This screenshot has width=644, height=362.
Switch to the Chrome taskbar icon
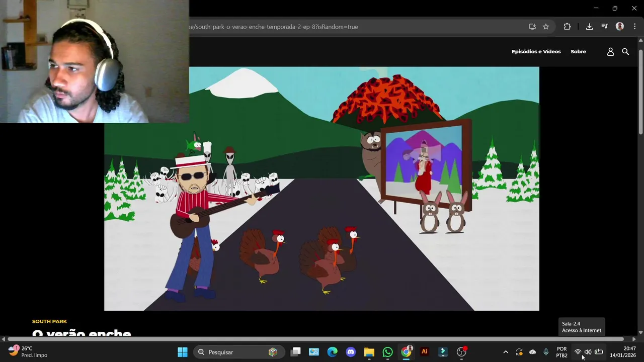[x=406, y=352]
